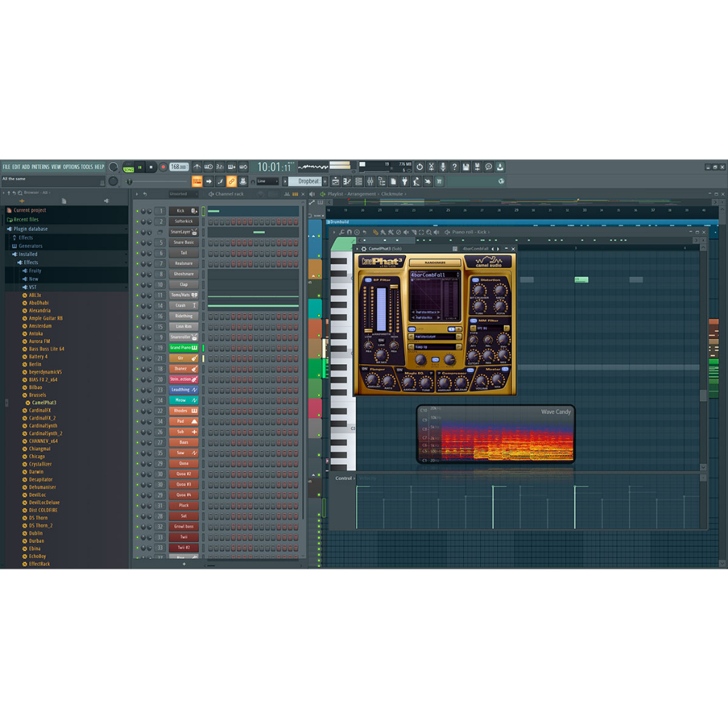
Task: Open the OPTIONS menu
Action: (x=71, y=166)
